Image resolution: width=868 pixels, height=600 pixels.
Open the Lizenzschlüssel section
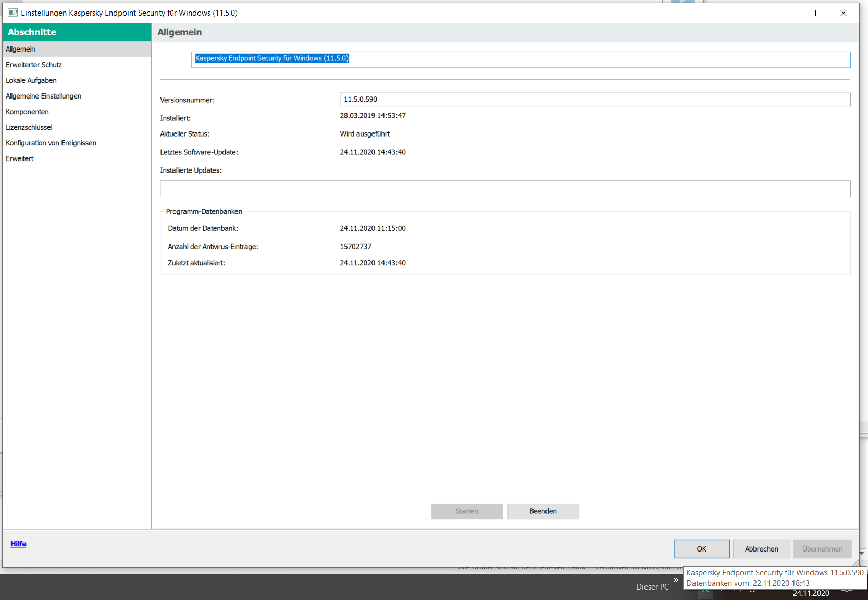(77, 127)
